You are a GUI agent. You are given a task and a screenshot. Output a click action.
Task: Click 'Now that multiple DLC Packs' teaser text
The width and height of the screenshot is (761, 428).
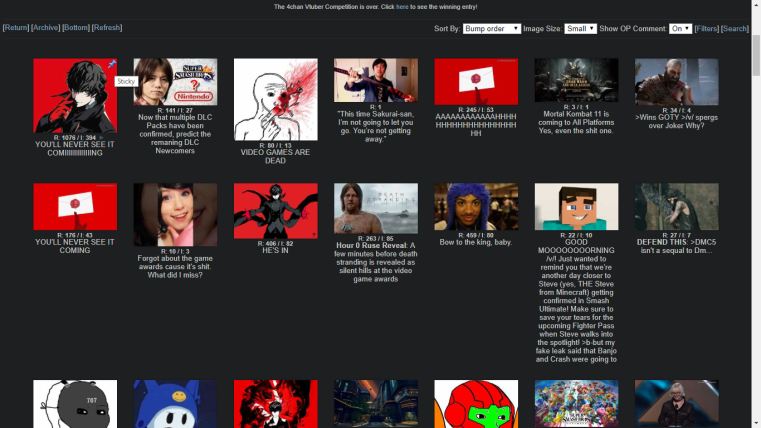point(175,134)
